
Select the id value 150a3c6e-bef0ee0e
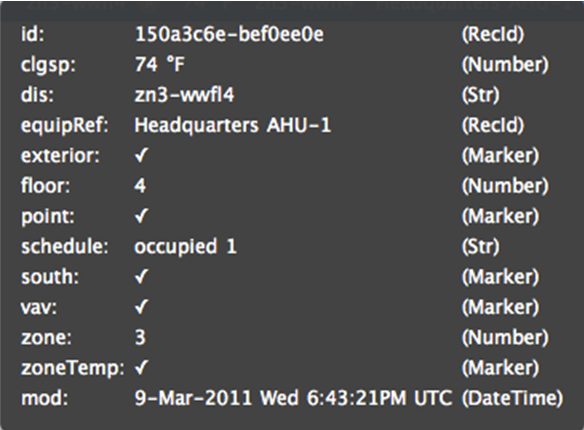[x=229, y=34]
